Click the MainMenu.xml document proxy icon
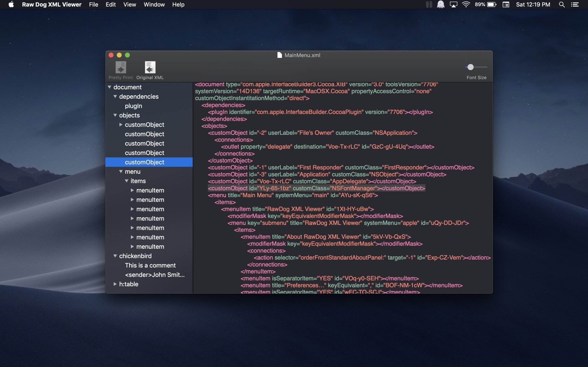Image resolution: width=588 pixels, height=367 pixels. [x=280, y=55]
